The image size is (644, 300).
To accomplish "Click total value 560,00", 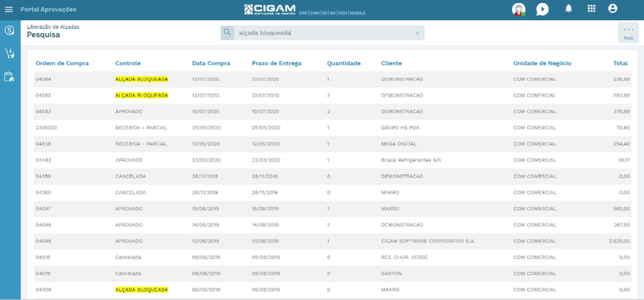I will click(x=621, y=208).
